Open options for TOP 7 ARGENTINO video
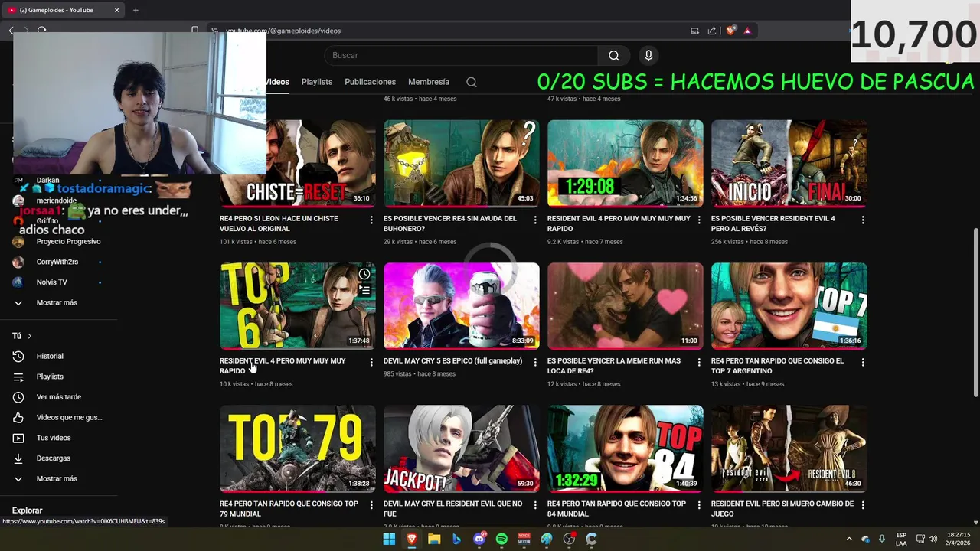 863,362
